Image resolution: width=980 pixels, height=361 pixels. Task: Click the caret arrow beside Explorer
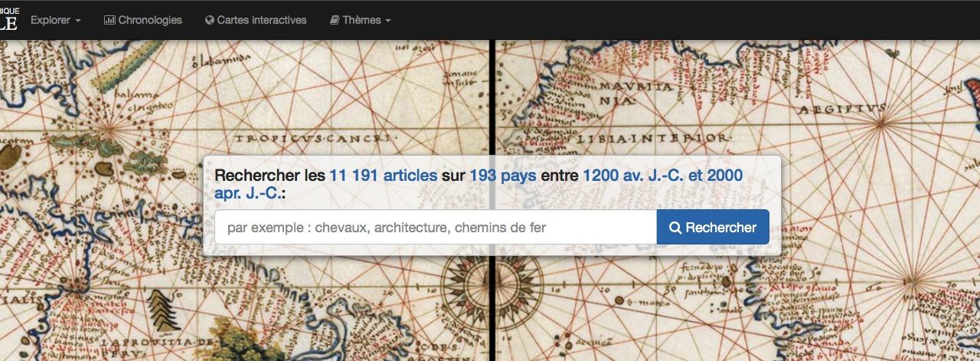point(78,21)
